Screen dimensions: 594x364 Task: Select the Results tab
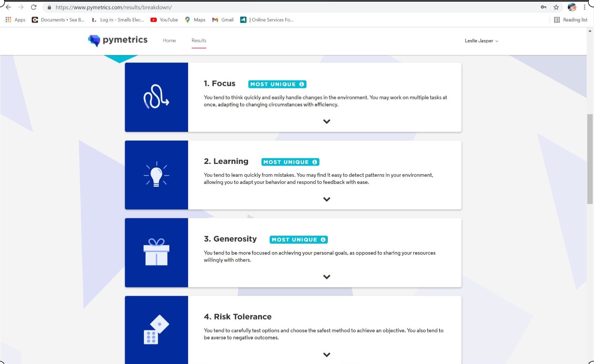coord(199,41)
